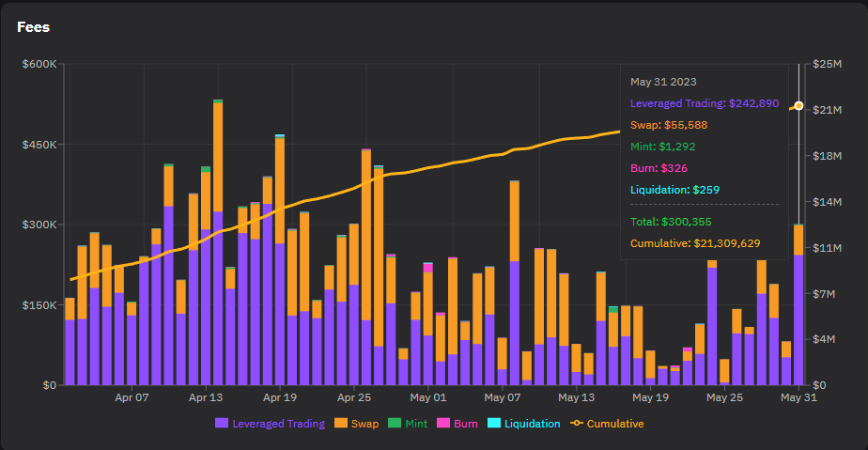Click the May 07 x-axis label

point(502,397)
